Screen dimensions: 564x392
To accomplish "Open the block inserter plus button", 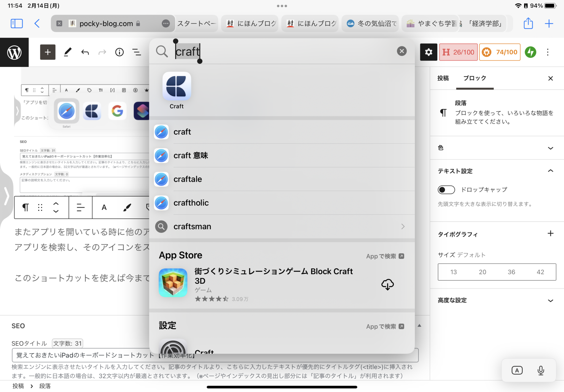I will (48, 52).
